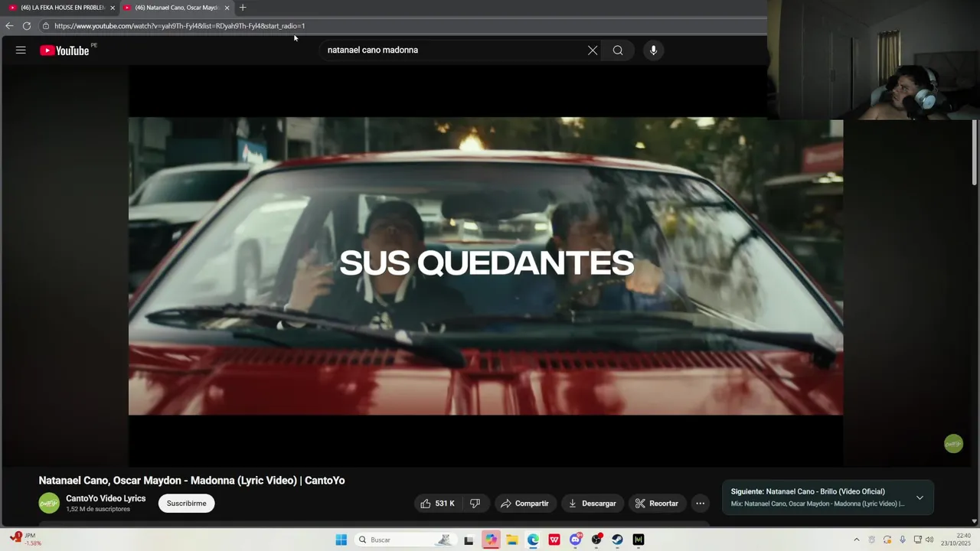Open Microsoft Edge from taskbar
Screen dimensions: 980x551
tap(533, 540)
